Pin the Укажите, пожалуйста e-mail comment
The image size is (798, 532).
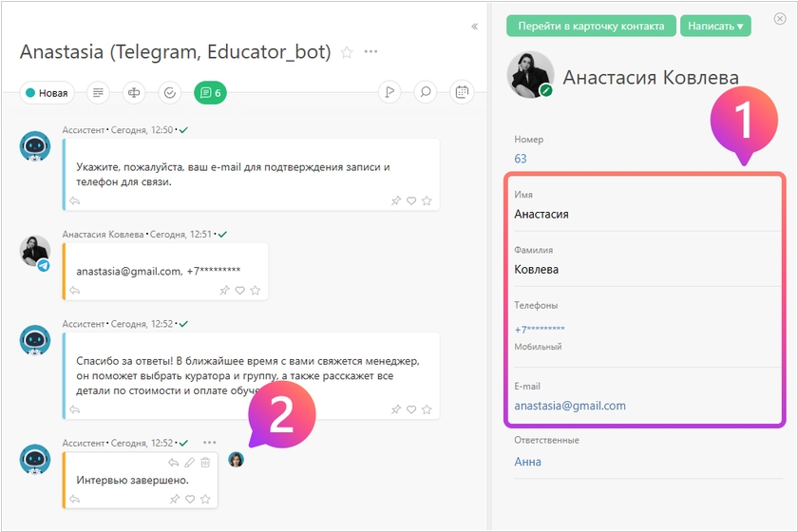pos(396,200)
